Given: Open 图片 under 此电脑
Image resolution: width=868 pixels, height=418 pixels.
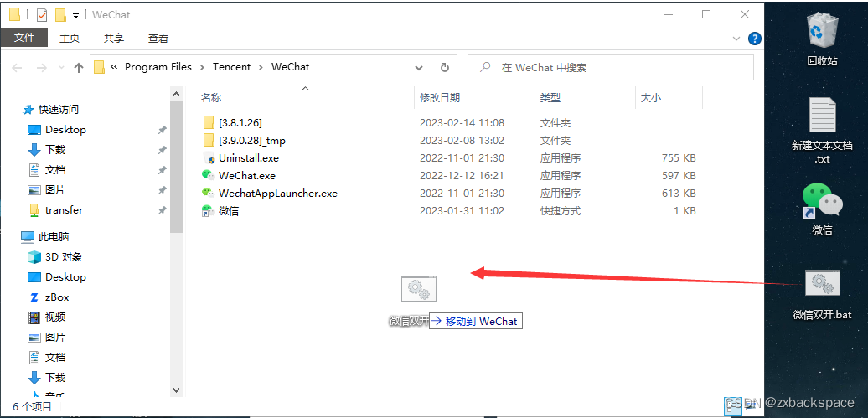Looking at the screenshot, I should [x=47, y=338].
